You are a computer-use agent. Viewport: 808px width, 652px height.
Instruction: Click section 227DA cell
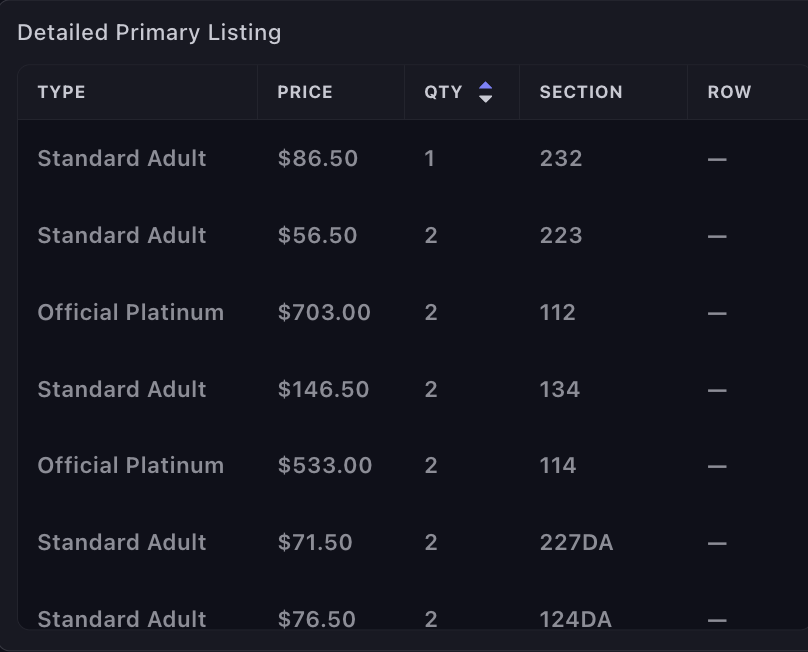coord(576,543)
